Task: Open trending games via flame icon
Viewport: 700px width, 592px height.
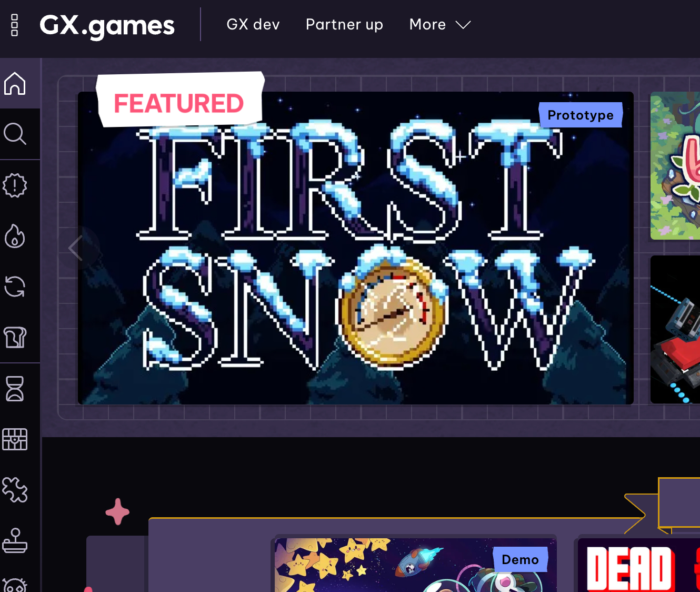Action: pos(15,236)
